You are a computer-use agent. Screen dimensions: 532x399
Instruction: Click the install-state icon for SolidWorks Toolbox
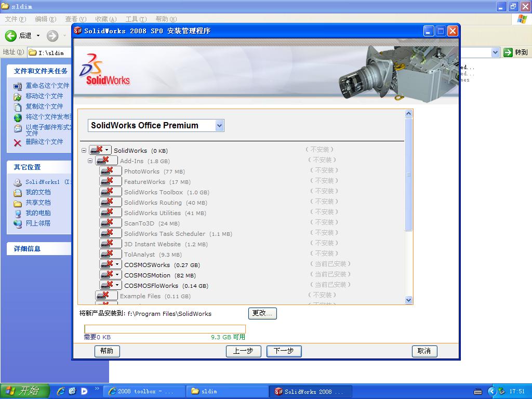point(111,192)
